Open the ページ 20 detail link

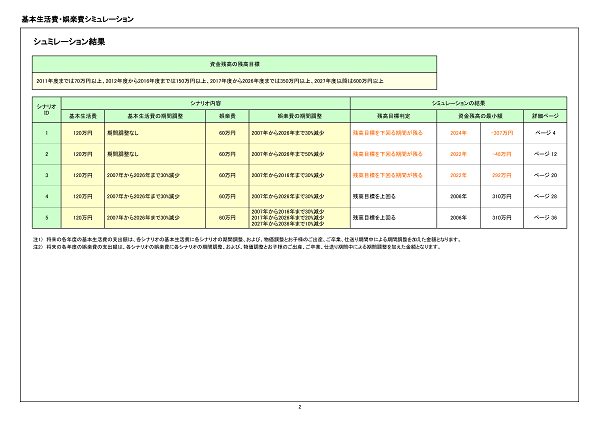545,175
